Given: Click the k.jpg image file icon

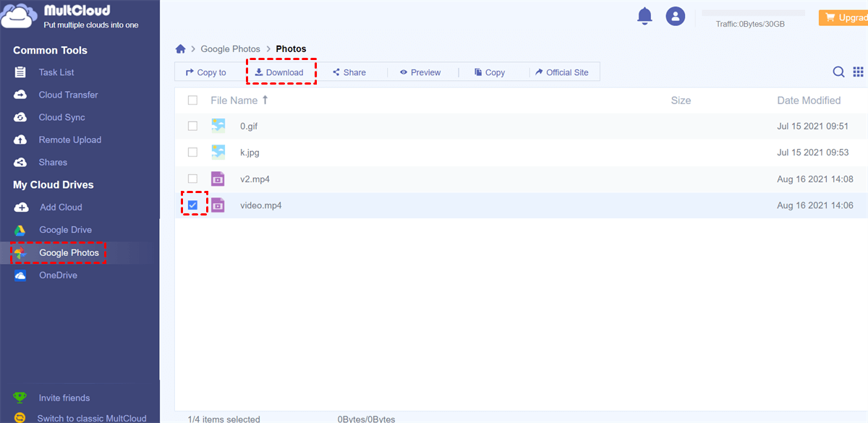Looking at the screenshot, I should pos(218,153).
